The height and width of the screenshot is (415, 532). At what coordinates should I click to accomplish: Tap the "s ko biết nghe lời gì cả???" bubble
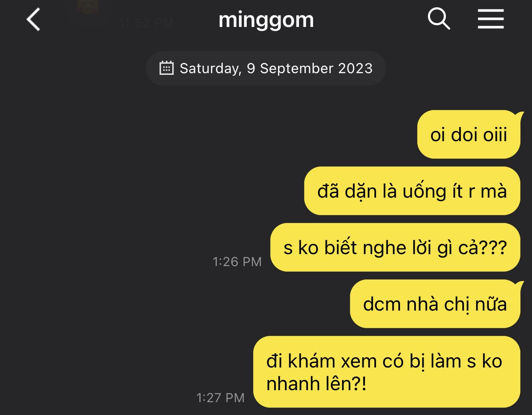click(x=395, y=247)
